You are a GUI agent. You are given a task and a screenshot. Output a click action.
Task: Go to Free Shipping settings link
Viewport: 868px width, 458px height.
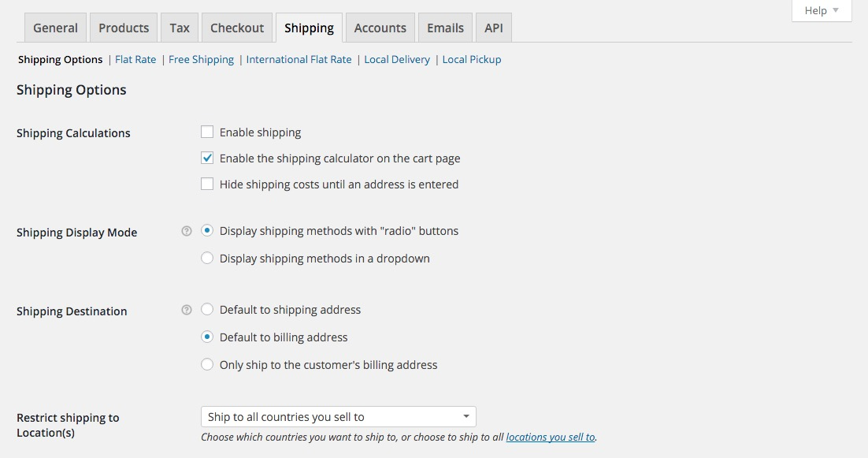pos(201,59)
